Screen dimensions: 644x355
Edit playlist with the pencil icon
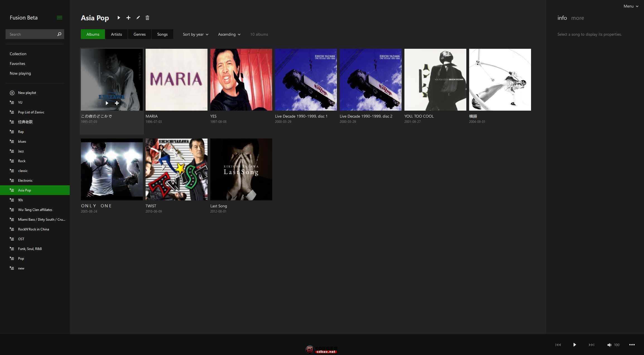tap(138, 18)
